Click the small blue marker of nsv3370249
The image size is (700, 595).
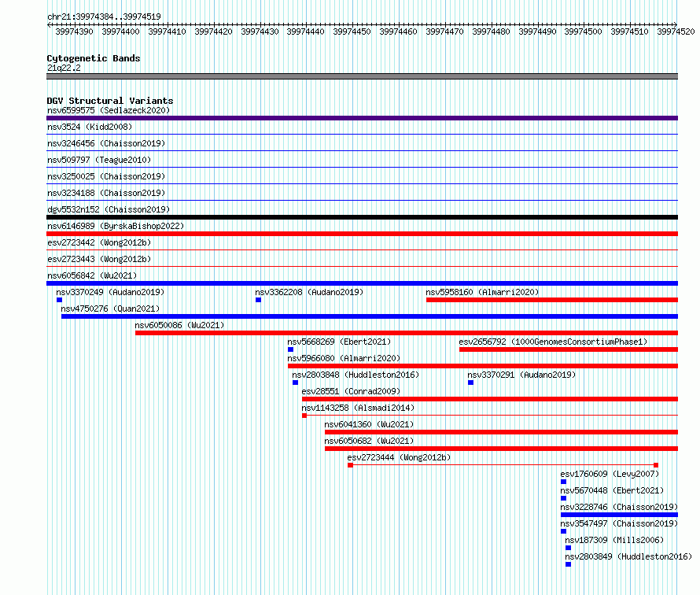(59, 300)
